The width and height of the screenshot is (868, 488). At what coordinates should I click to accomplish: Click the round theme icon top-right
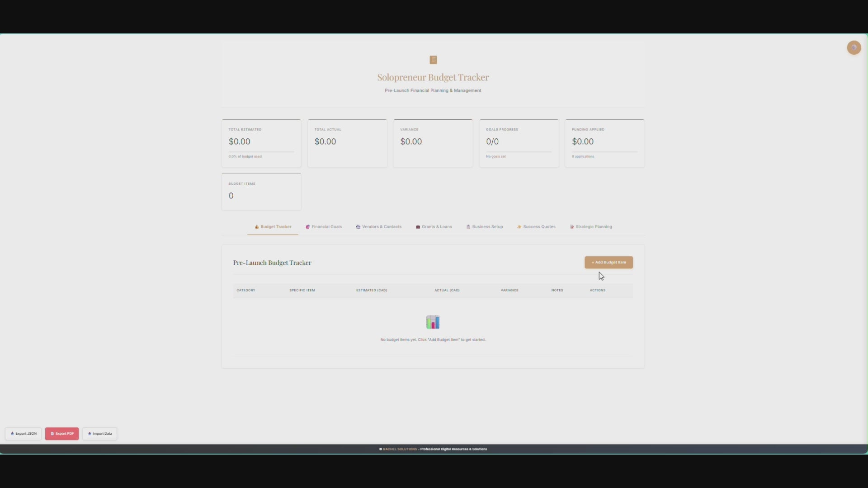(x=854, y=47)
